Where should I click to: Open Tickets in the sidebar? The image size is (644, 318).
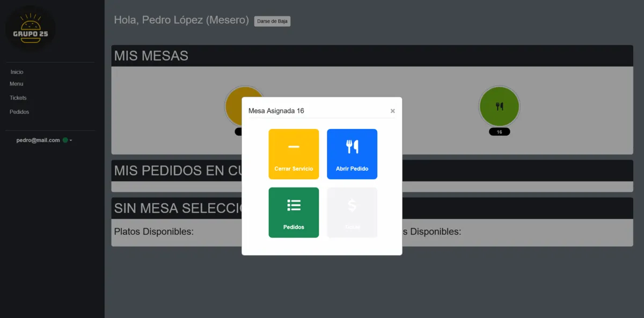(x=18, y=98)
